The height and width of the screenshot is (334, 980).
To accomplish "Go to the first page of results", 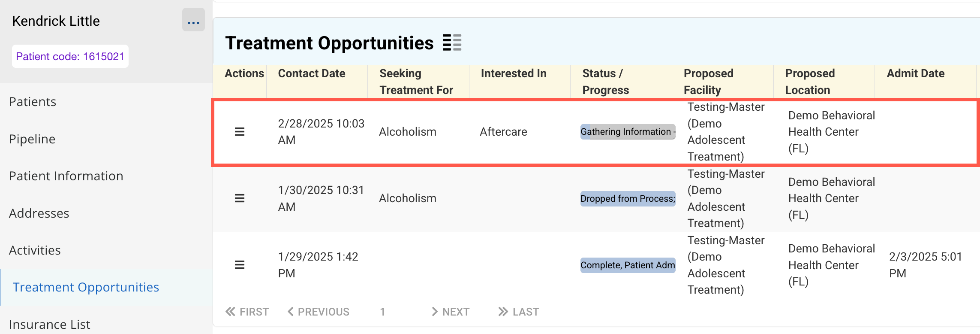I will 247,312.
